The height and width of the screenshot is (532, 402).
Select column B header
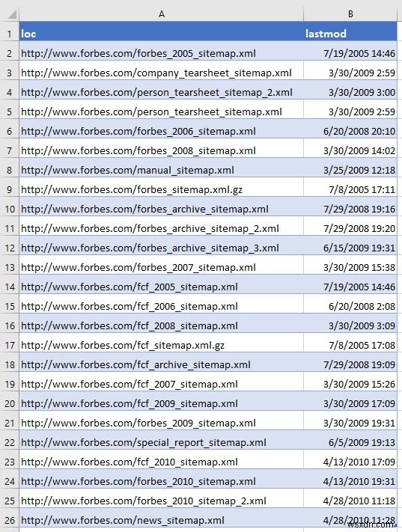click(350, 14)
